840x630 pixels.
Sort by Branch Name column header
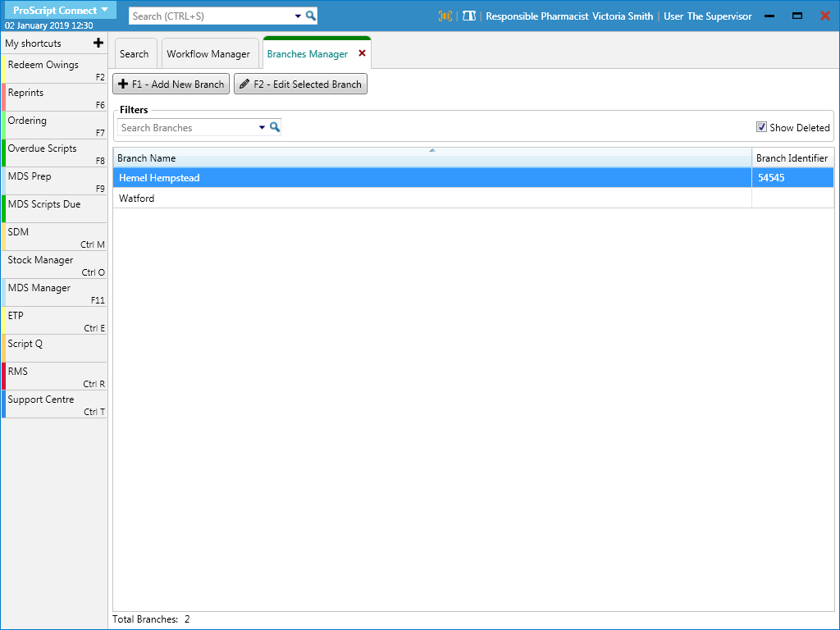(x=432, y=158)
